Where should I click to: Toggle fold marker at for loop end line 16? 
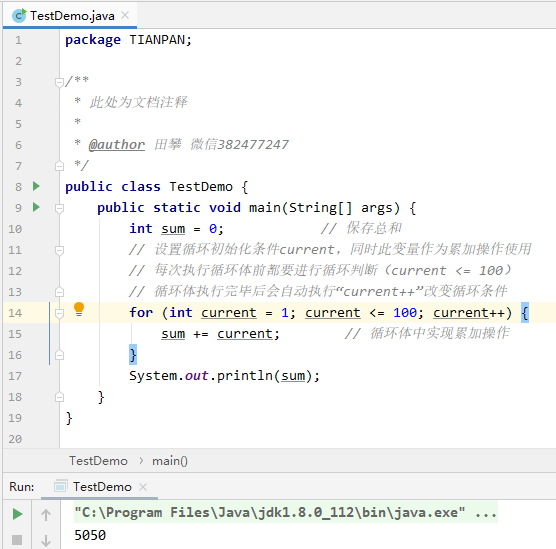[x=59, y=355]
